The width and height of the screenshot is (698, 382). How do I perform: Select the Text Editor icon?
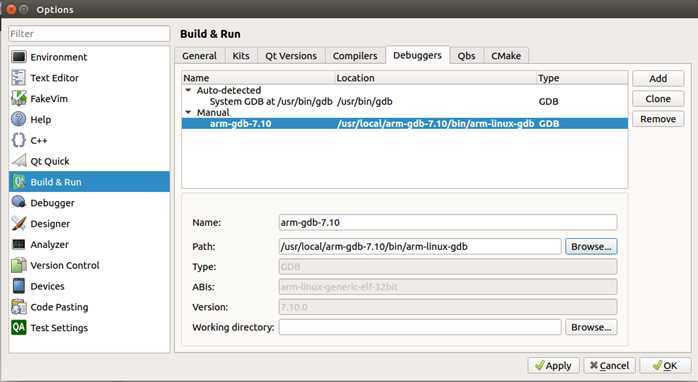19,77
